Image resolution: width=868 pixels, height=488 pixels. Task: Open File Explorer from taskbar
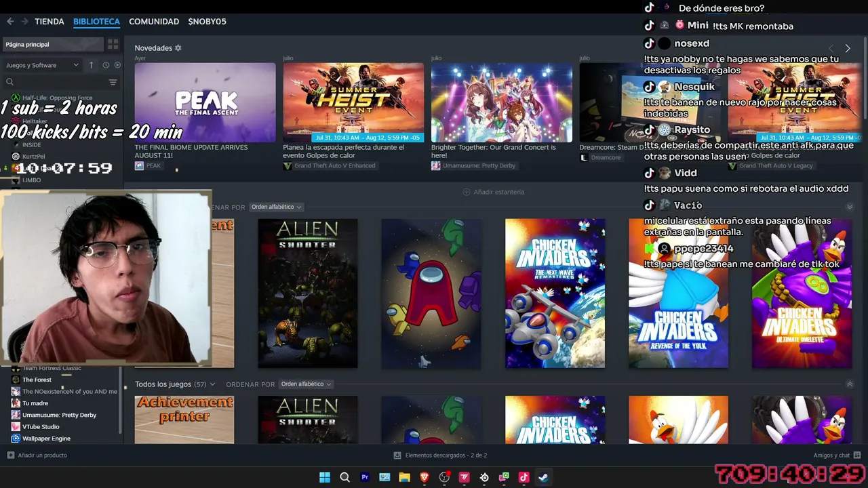404,477
